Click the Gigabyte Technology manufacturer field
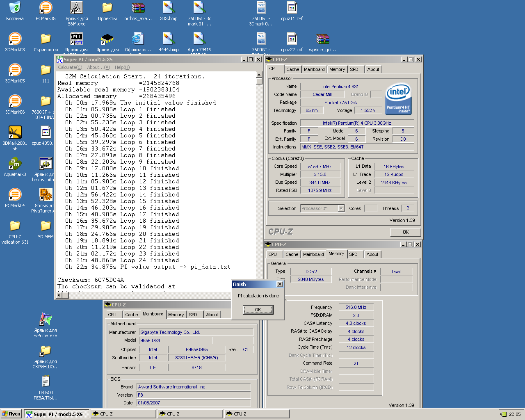 tap(196, 332)
